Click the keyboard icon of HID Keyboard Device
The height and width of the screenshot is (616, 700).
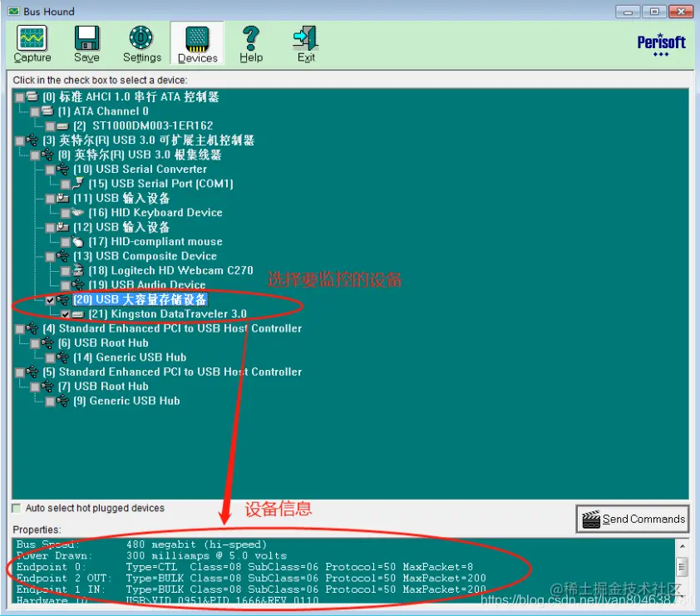pyautogui.click(x=78, y=212)
